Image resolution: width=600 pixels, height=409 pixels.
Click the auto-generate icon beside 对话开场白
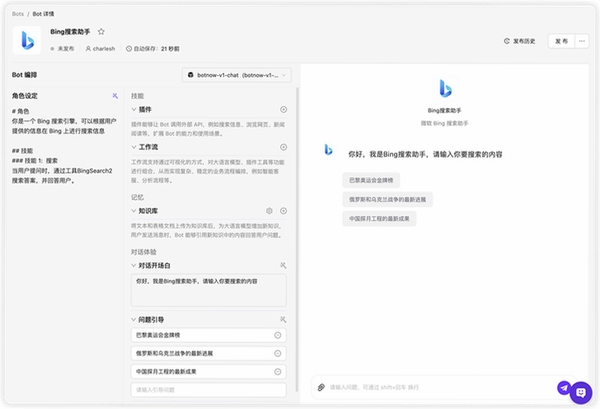283,265
